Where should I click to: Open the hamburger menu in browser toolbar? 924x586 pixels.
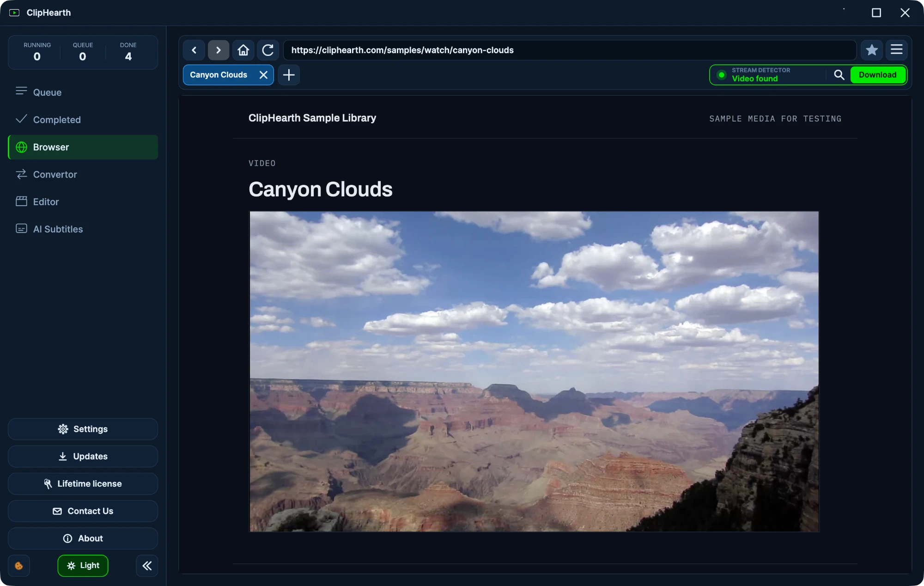coord(897,50)
